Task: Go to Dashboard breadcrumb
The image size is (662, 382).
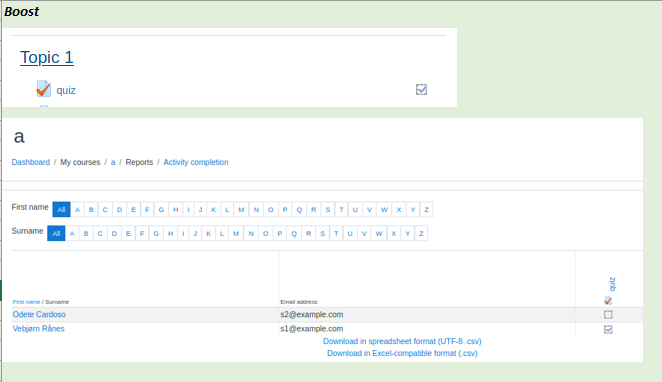Action: [31, 162]
